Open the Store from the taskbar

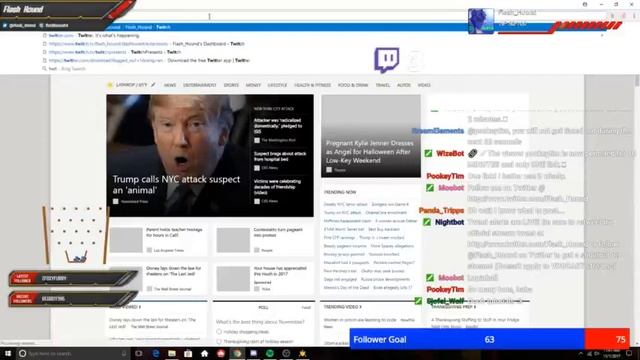coord(188,353)
